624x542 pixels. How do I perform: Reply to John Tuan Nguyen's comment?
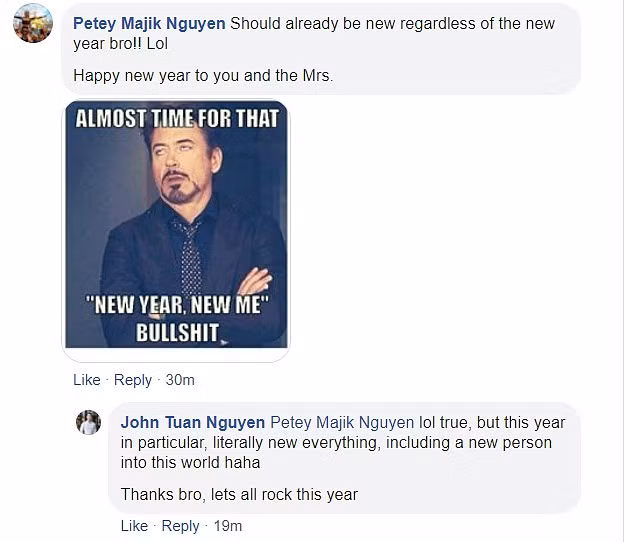point(180,526)
